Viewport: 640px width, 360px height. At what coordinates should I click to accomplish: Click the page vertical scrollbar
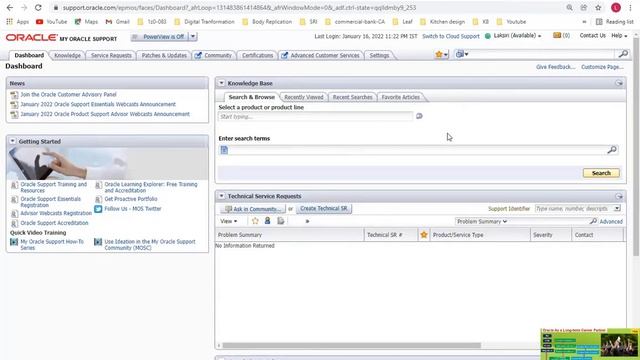tap(636, 147)
